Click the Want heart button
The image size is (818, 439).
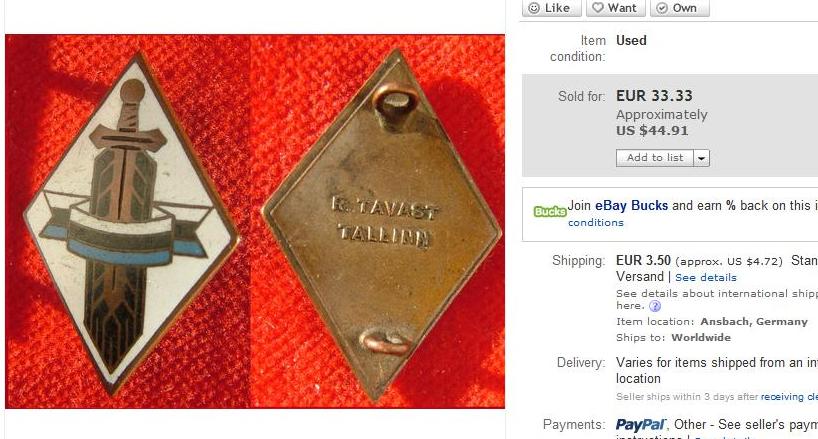(x=616, y=8)
